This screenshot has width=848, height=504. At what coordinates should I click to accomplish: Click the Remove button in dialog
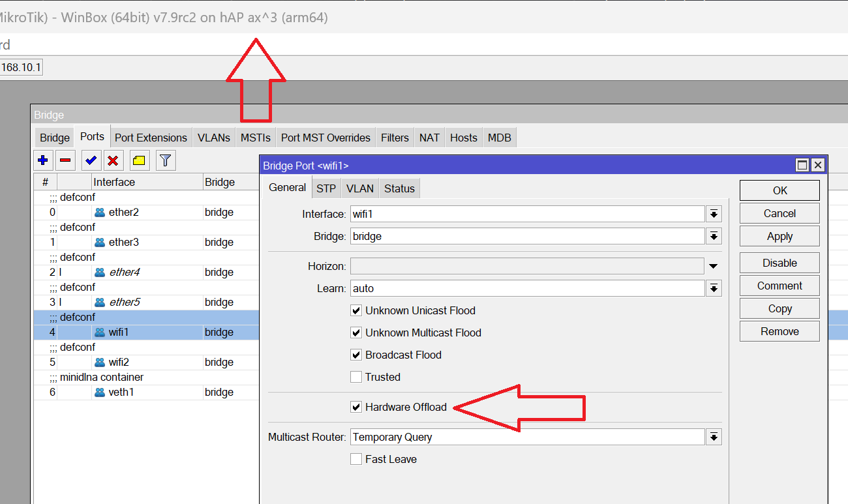click(780, 331)
